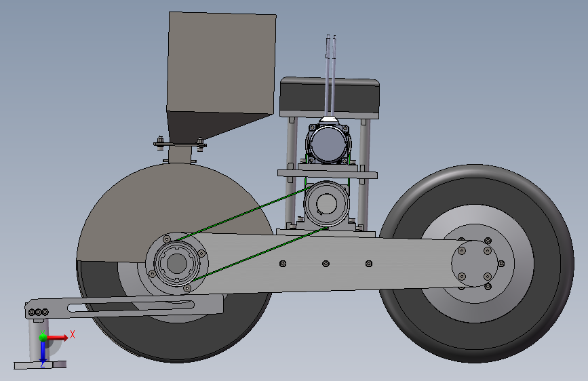Pick the bolted hub flange of the right wheel
Image resolution: width=588 pixels, height=381 pixels.
(475, 264)
